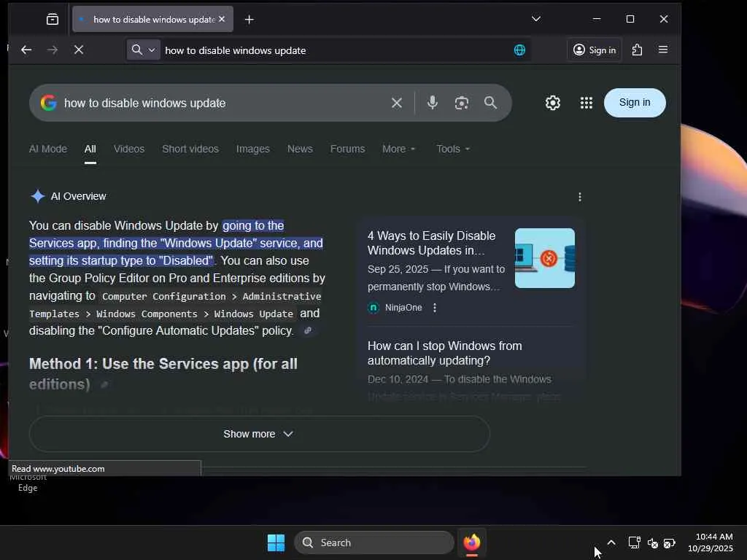747x560 pixels.
Task: Open search engine selector in address bar
Action: [143, 50]
